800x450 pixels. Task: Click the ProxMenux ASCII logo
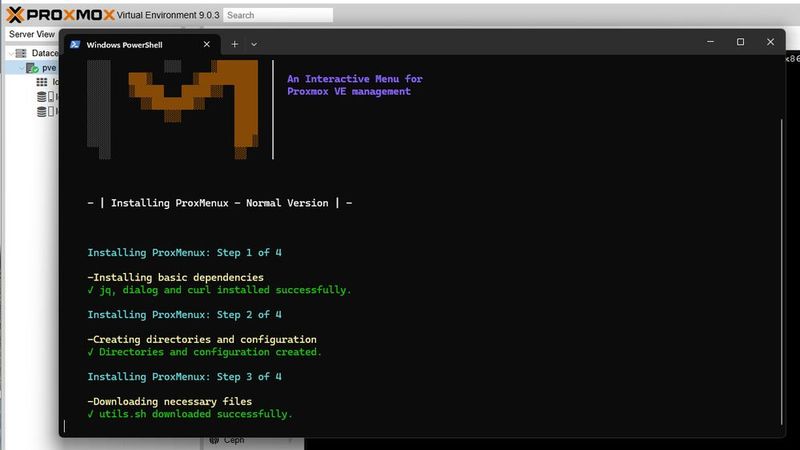click(x=172, y=109)
